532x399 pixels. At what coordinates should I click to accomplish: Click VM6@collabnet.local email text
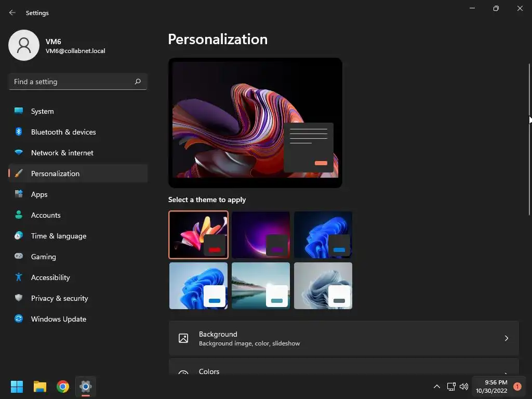point(75,51)
